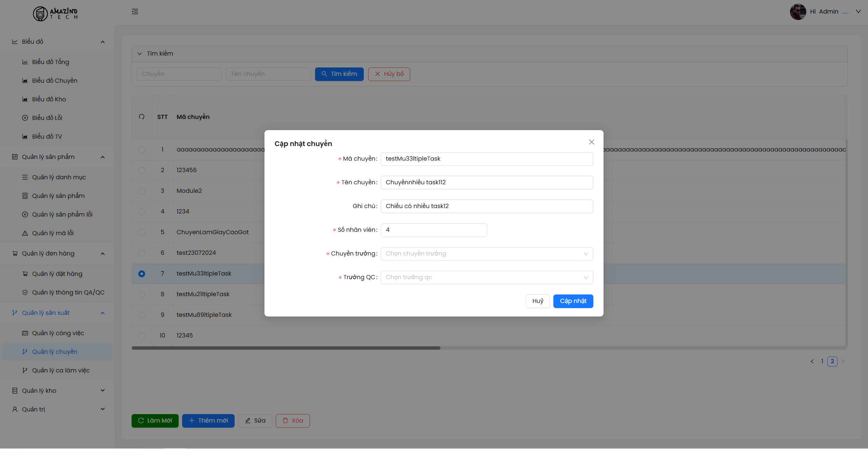Image resolution: width=868 pixels, height=449 pixels.
Task: Select radio button for row 8
Action: (142, 294)
